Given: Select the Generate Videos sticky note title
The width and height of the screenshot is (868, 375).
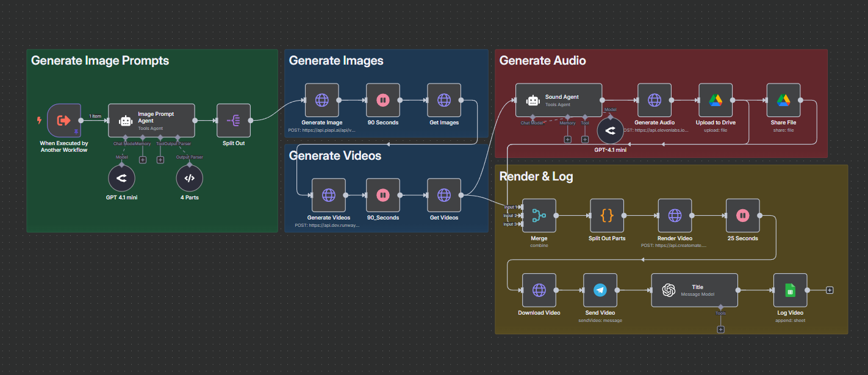Looking at the screenshot, I should (335, 155).
